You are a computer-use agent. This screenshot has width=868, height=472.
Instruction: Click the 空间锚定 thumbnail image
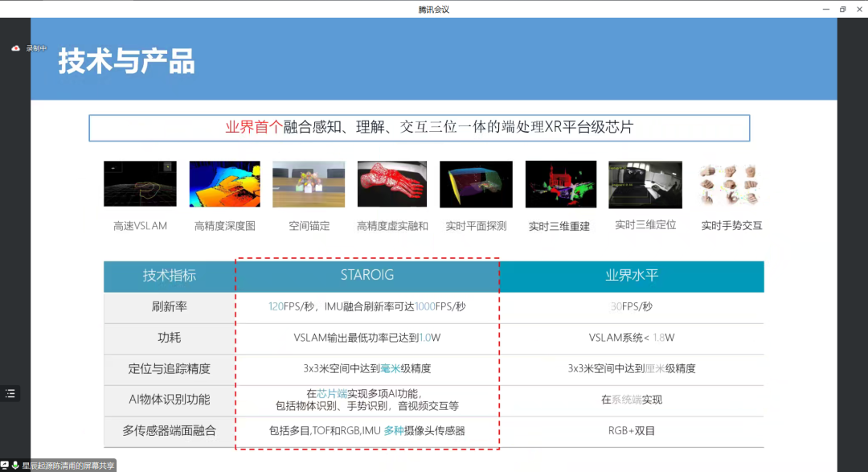pos(309,184)
